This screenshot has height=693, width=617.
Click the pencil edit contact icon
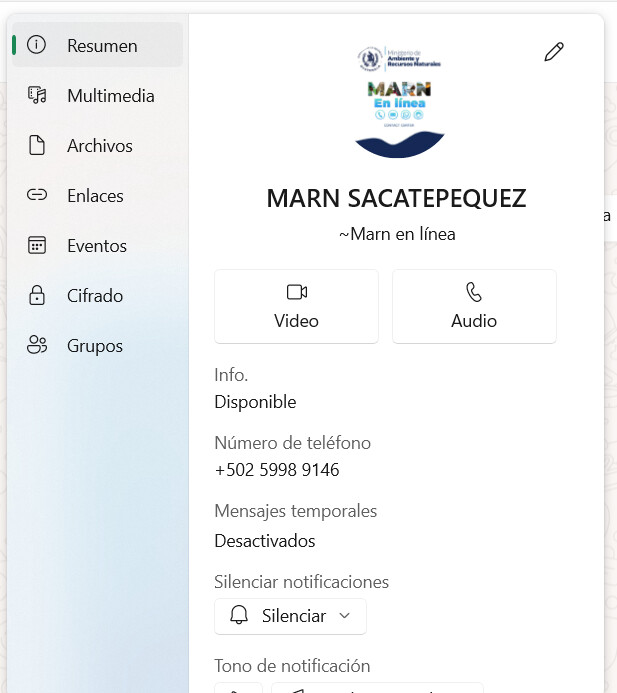pyautogui.click(x=554, y=53)
